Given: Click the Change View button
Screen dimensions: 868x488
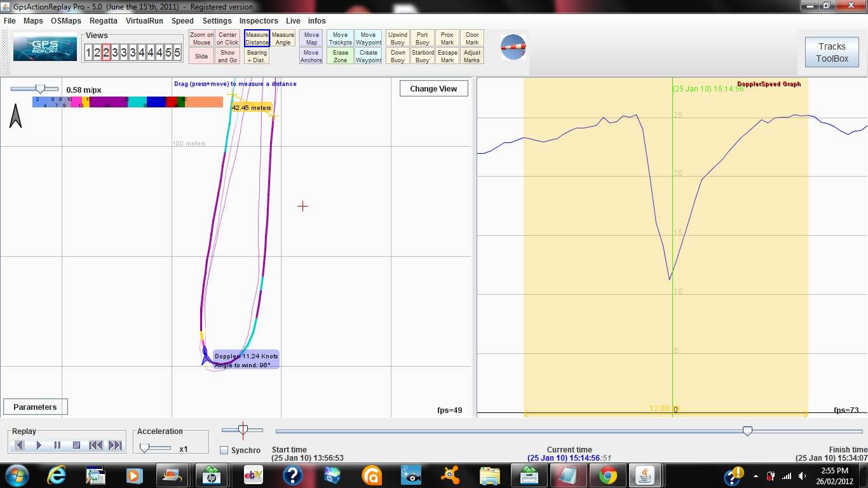Looking at the screenshot, I should tap(433, 89).
